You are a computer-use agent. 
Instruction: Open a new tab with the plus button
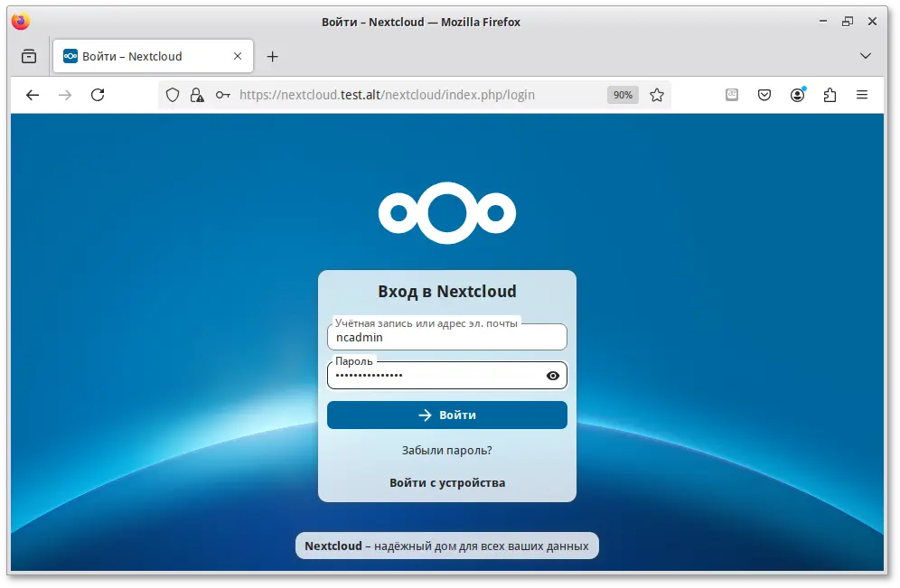(272, 55)
